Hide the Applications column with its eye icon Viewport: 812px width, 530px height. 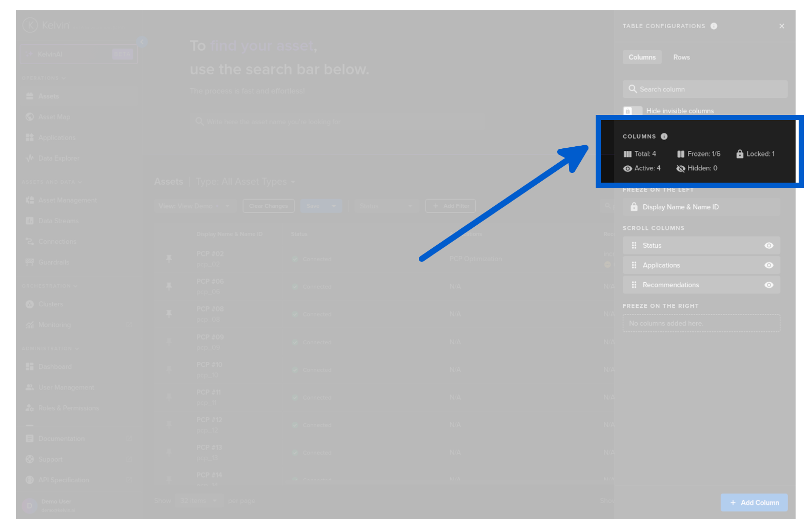point(768,265)
